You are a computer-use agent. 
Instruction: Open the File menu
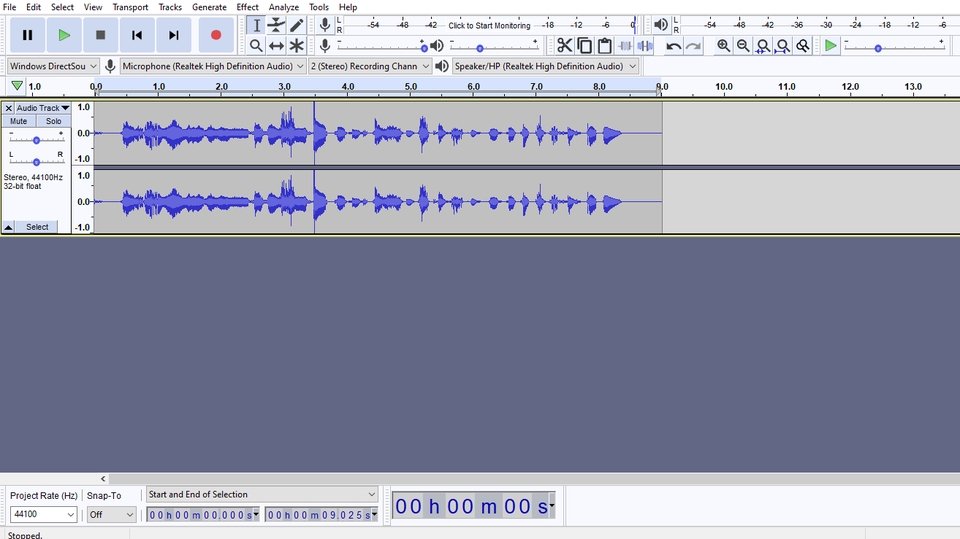[x=10, y=7]
